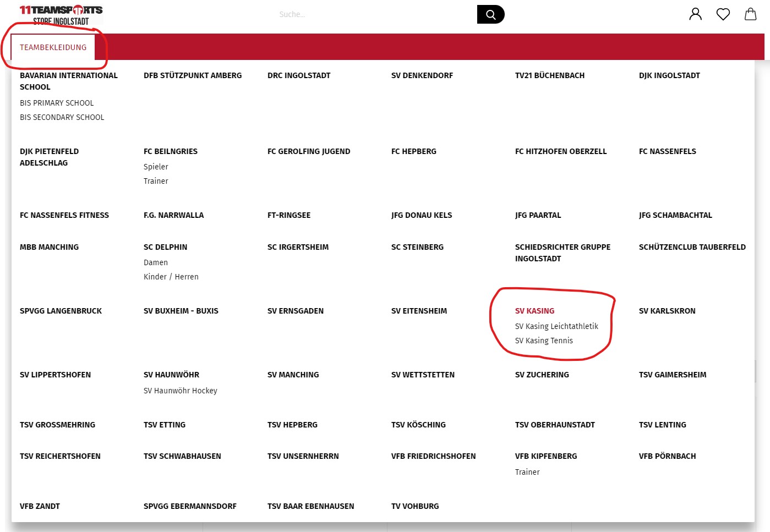The image size is (770, 532).
Task: Open the Teambekleidung menu tab
Action: click(x=53, y=47)
